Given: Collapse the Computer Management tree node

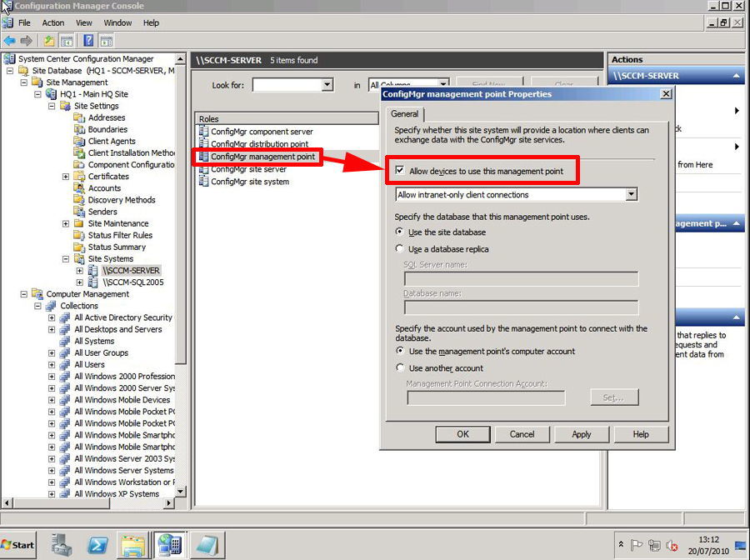Looking at the screenshot, I should pyautogui.click(x=24, y=294).
